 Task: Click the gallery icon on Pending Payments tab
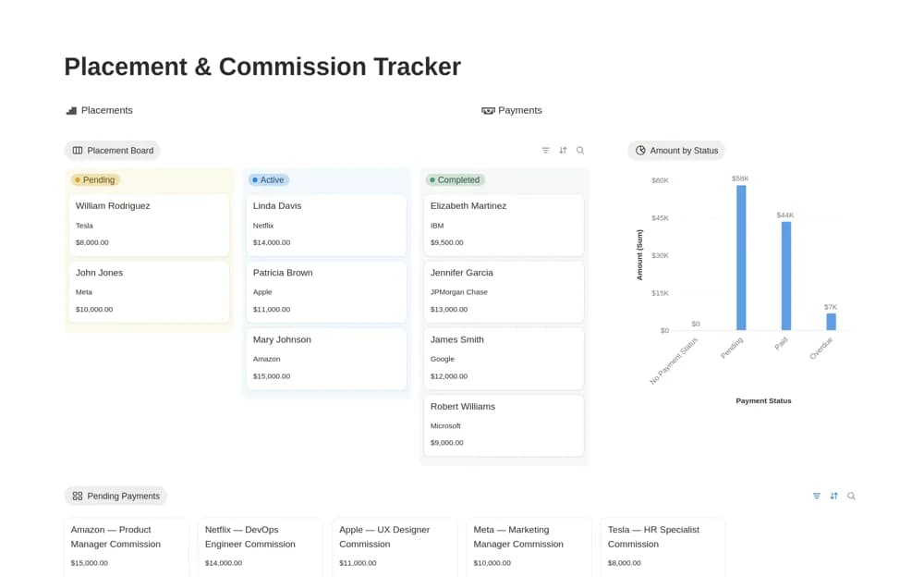pos(78,497)
